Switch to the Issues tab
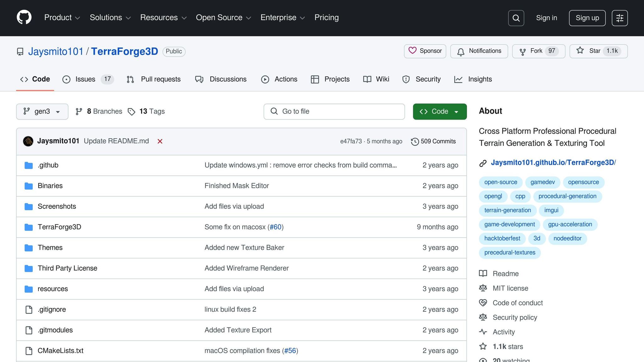The image size is (644, 362). click(x=85, y=79)
